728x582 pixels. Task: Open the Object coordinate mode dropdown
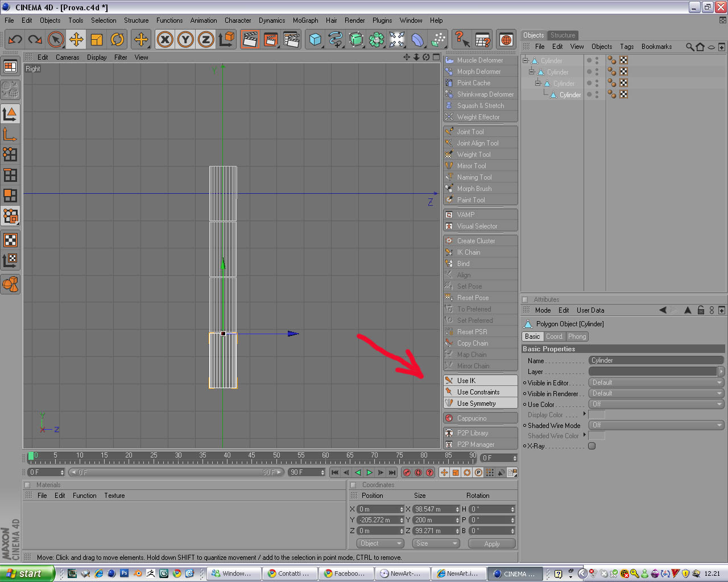click(x=380, y=543)
